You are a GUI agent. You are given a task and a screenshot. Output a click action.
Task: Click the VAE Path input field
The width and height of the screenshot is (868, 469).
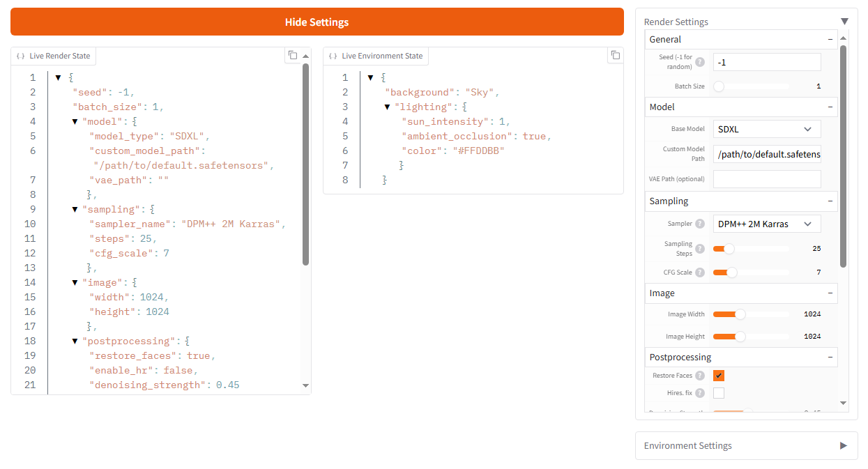(766, 179)
